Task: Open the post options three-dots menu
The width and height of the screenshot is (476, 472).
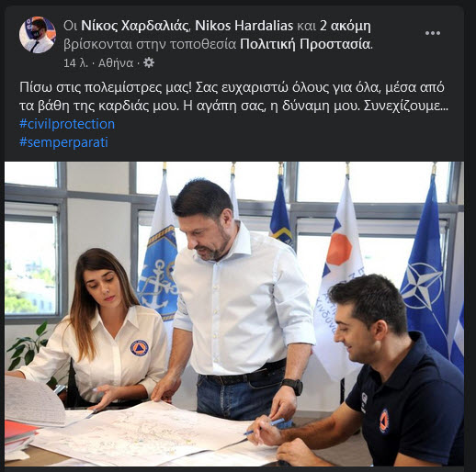Action: tap(433, 33)
